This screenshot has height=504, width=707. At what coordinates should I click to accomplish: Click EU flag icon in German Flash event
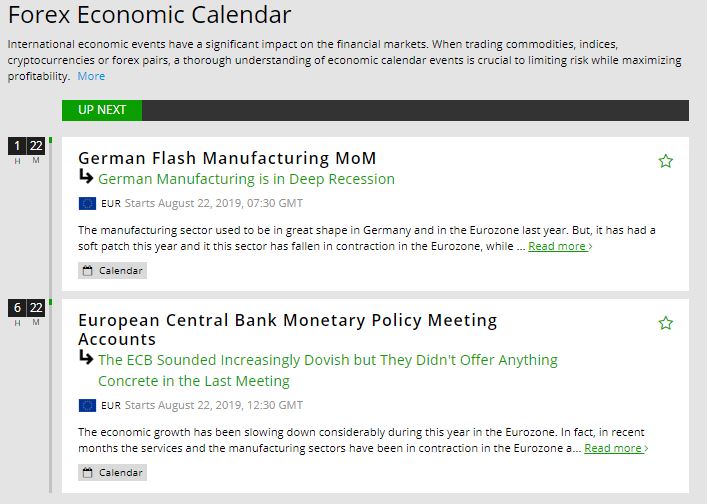pos(87,204)
